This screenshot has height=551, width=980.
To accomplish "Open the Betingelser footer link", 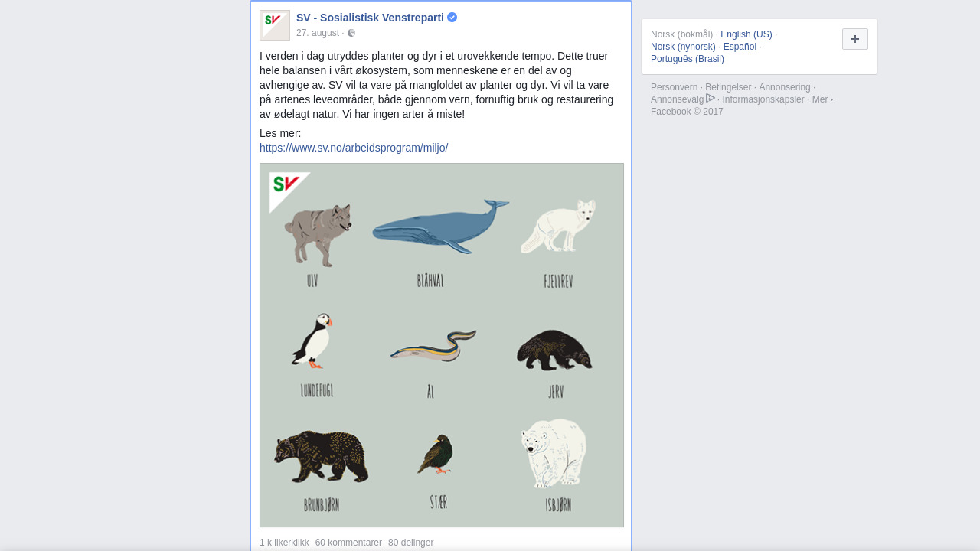I will [x=728, y=87].
